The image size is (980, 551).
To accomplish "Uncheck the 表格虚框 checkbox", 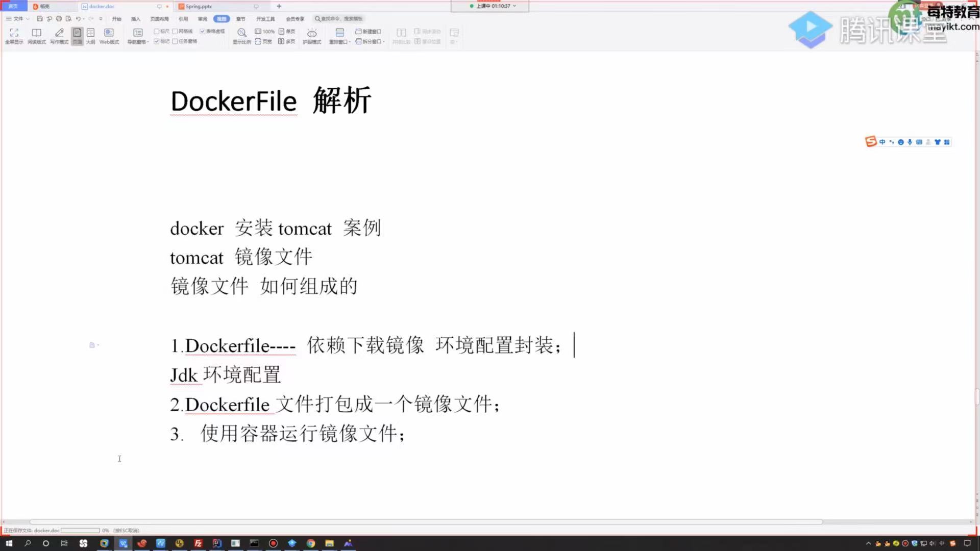I will tap(203, 31).
